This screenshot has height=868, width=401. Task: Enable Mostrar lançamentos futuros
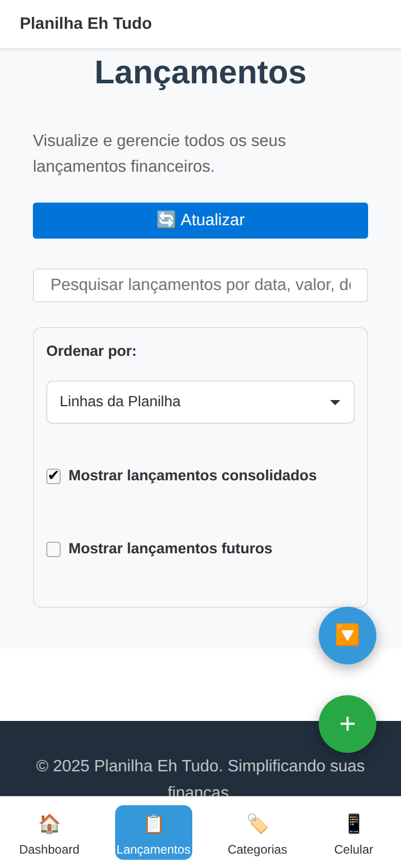click(53, 549)
